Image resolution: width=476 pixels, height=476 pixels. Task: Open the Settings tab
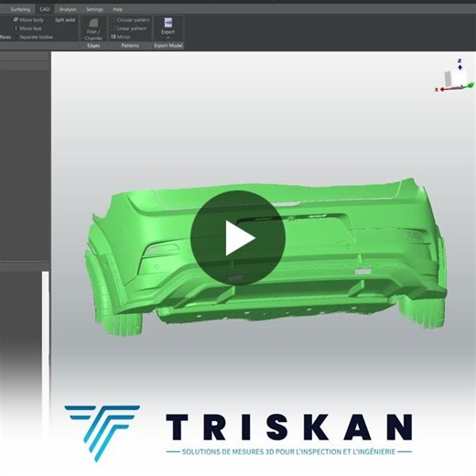(x=94, y=9)
